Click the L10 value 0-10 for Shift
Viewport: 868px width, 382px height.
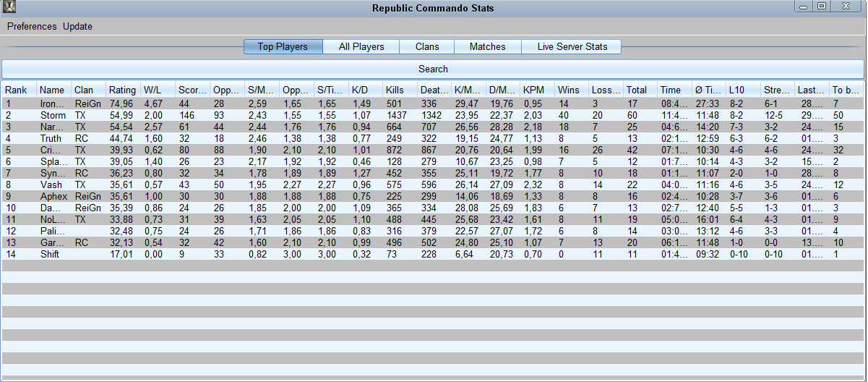[739, 254]
